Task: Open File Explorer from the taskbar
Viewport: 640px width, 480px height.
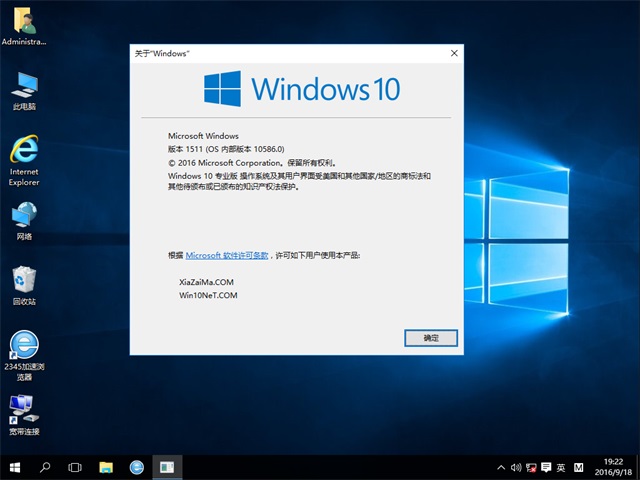Action: [x=106, y=467]
